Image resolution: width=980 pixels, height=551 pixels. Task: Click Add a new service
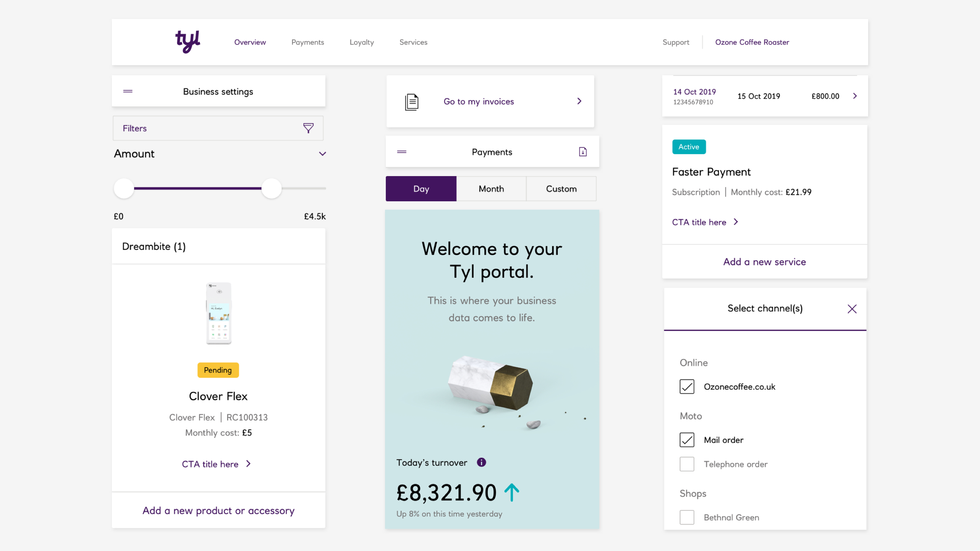[x=764, y=262]
